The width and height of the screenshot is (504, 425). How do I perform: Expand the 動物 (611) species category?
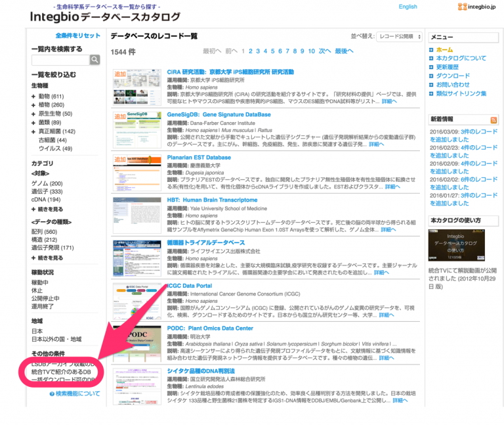point(33,97)
